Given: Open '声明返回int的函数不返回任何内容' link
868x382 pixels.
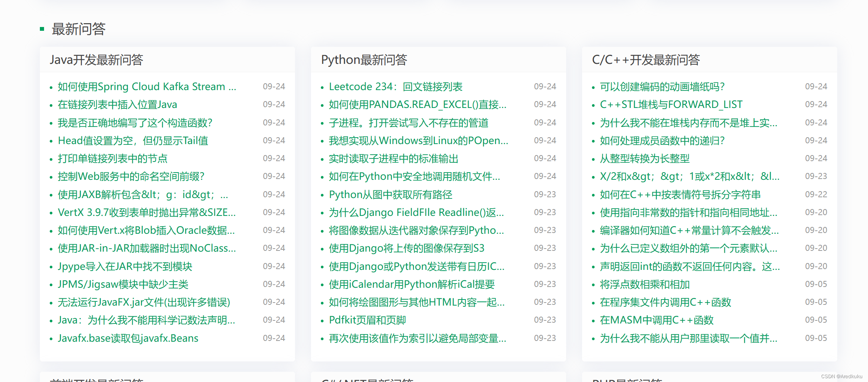Looking at the screenshot, I should [690, 266].
